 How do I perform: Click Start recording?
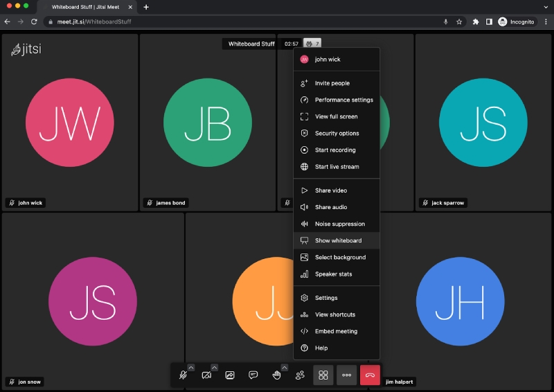[337, 150]
